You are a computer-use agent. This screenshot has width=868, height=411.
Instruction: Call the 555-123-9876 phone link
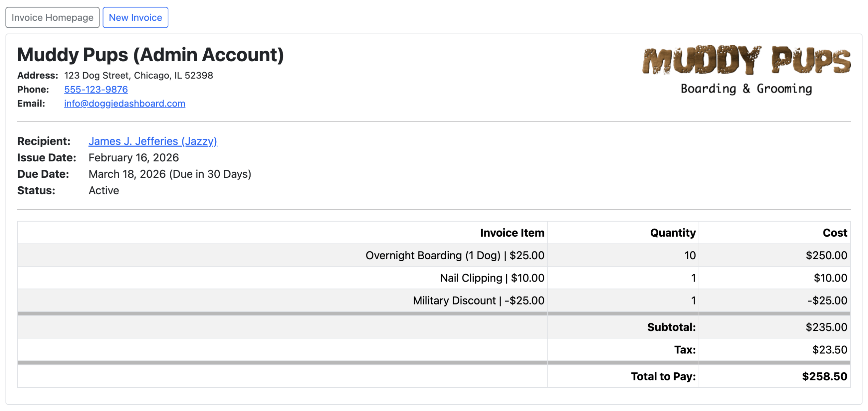96,89
